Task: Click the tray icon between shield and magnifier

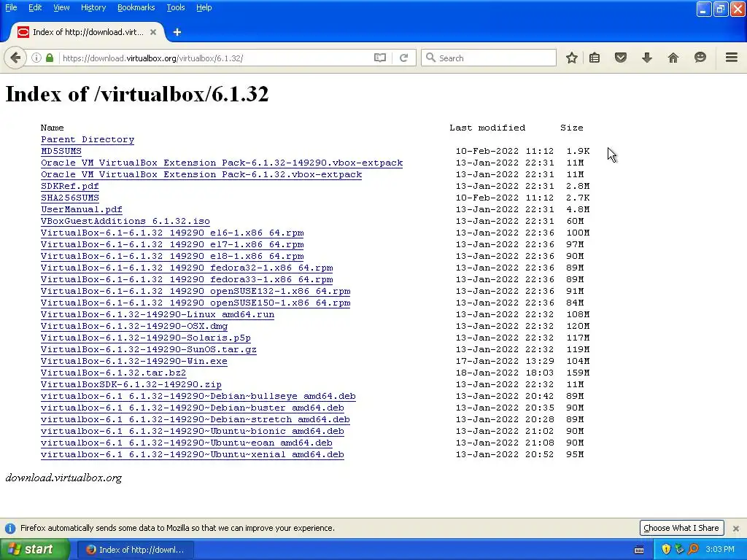Action: tap(679, 550)
